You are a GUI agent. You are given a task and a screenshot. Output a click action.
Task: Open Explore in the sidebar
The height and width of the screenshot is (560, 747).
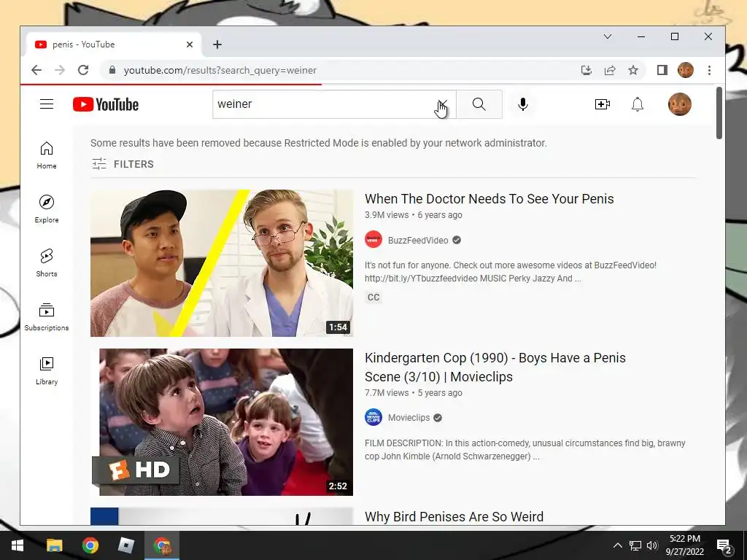47,209
